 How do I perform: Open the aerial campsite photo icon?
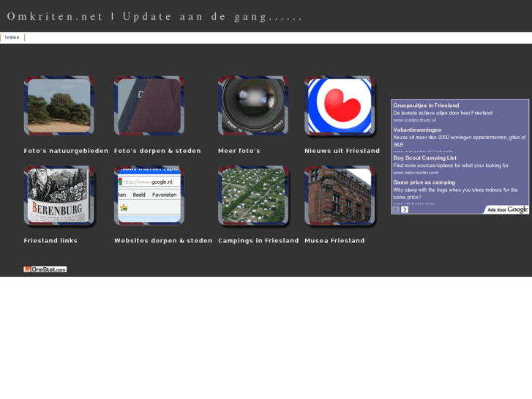252,195
